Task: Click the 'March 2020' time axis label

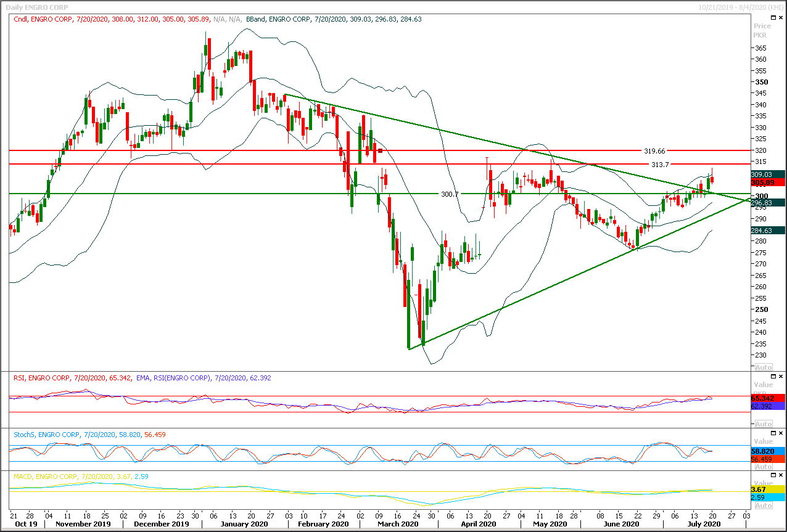Action: point(398,524)
